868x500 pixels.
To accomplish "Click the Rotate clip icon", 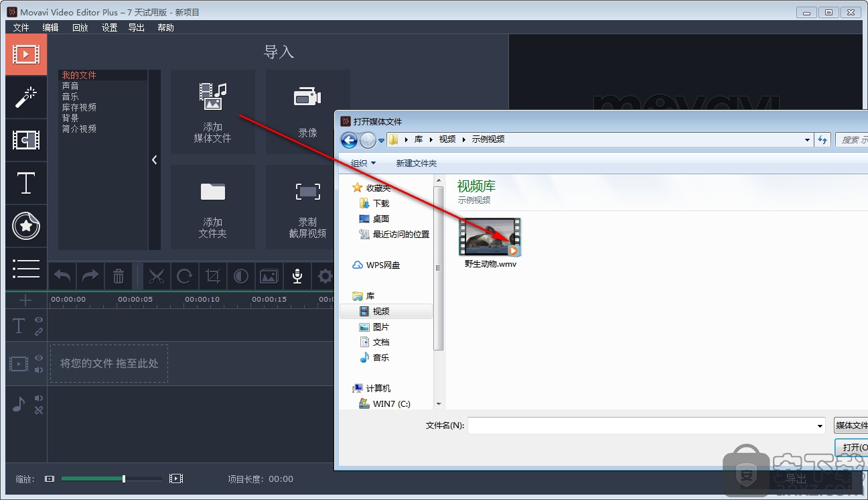I will tap(185, 275).
